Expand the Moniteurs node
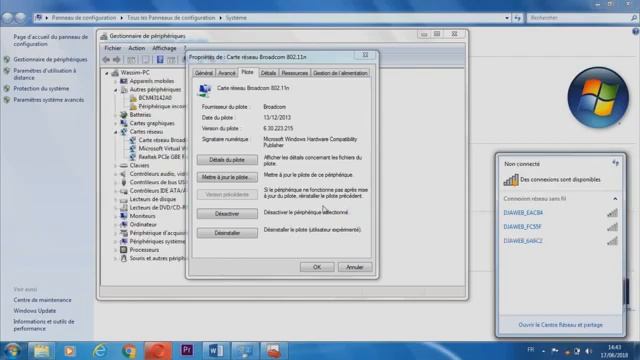The height and width of the screenshot is (360, 640). pyautogui.click(x=116, y=216)
